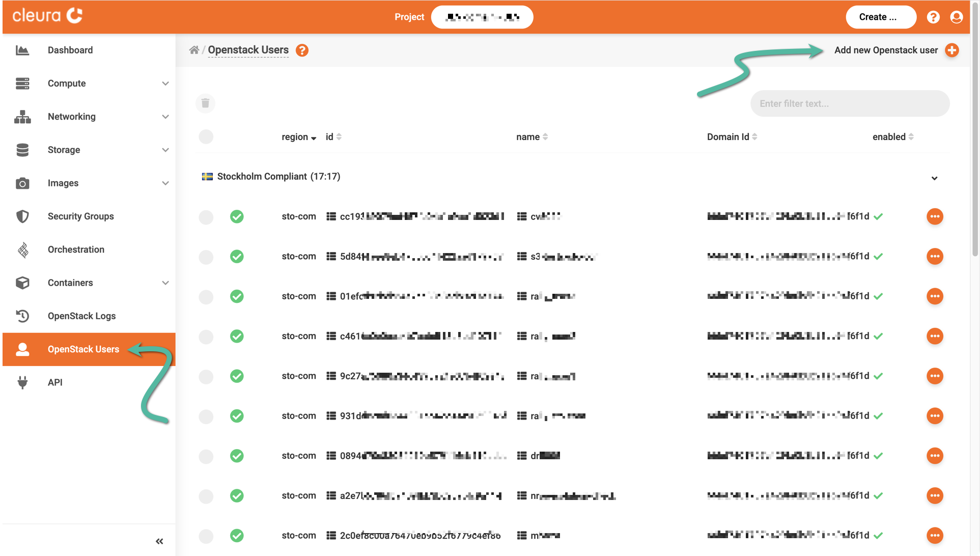Screen dimensions: 980x556
Task: Click the Dashboard chart icon
Action: (22, 50)
